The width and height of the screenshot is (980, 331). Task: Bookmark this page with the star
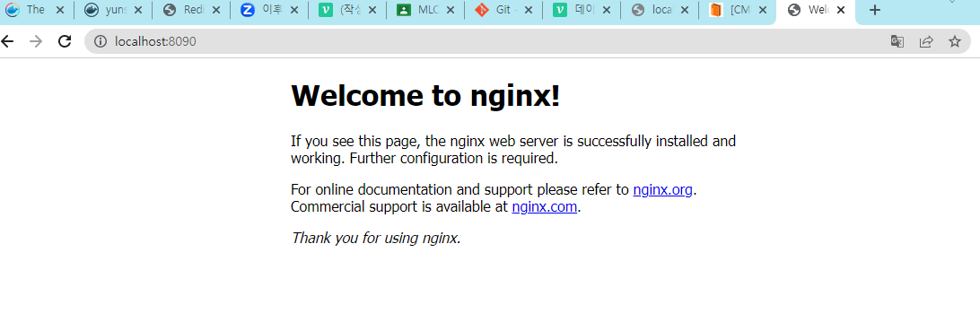point(954,42)
